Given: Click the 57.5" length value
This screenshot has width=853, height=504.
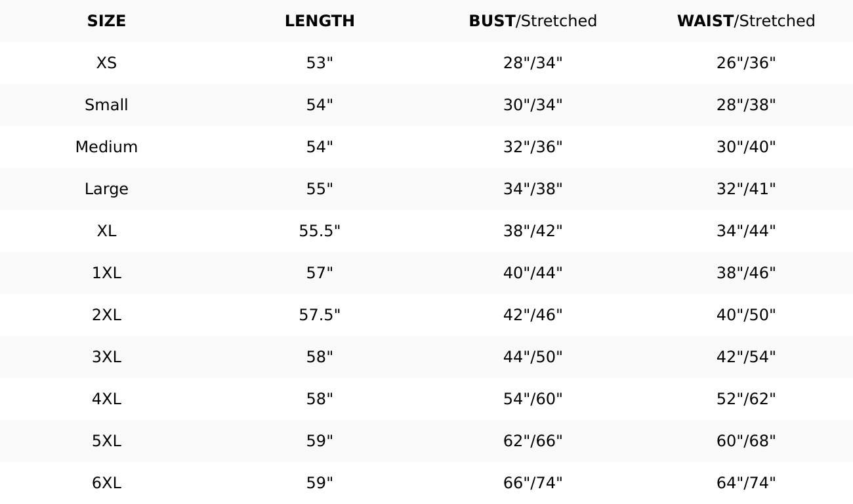Looking at the screenshot, I should [320, 315].
